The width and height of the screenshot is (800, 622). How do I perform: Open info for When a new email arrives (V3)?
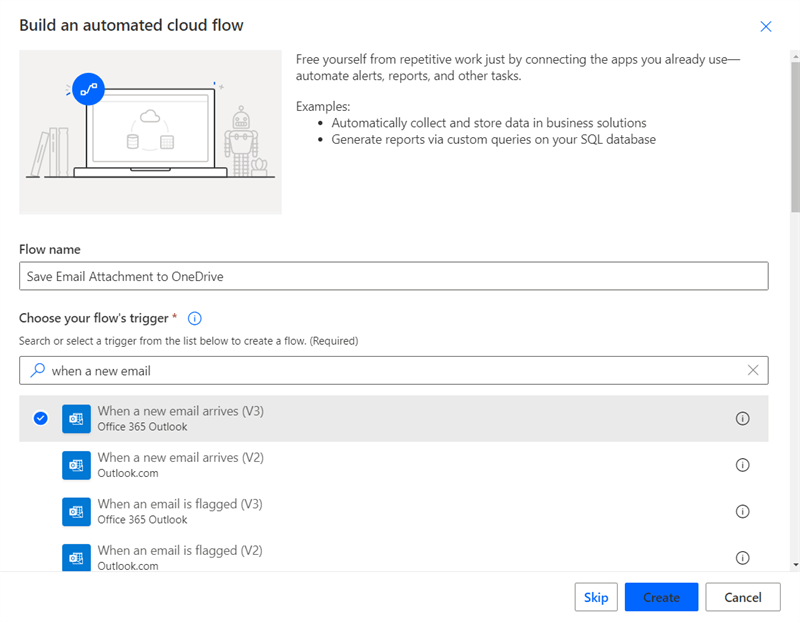point(742,419)
